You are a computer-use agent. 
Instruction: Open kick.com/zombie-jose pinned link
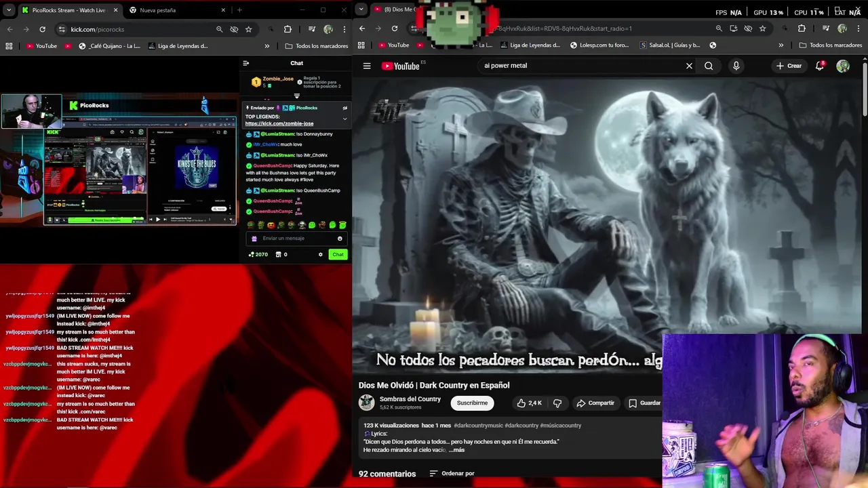[x=279, y=124]
